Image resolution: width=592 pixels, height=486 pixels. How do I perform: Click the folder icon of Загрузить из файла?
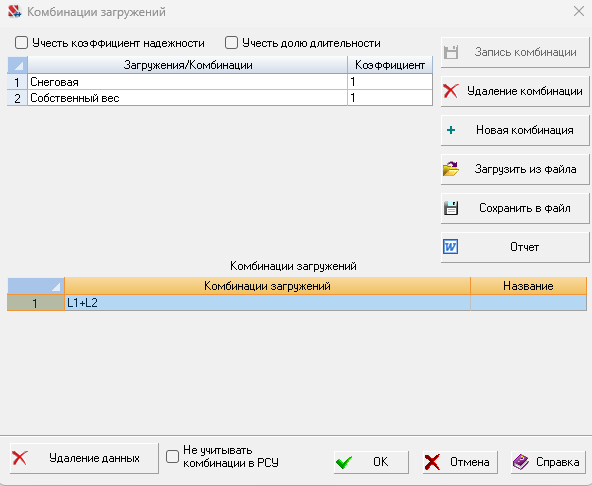[451, 169]
